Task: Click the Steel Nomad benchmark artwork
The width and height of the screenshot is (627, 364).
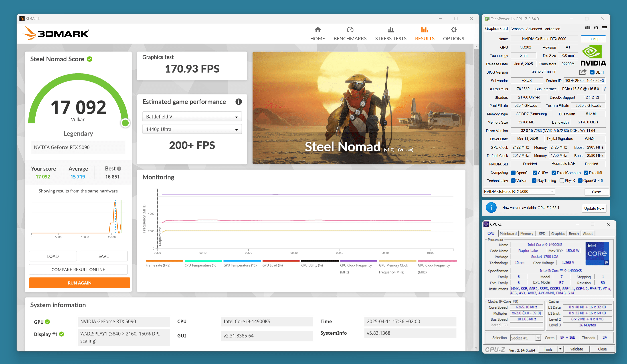Action: click(359, 108)
